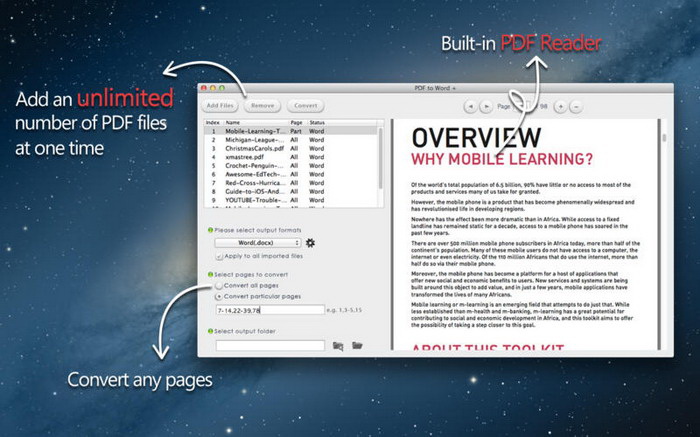700x437 pixels.
Task: Click the Word status of xmastree.pdf
Action: [x=317, y=157]
